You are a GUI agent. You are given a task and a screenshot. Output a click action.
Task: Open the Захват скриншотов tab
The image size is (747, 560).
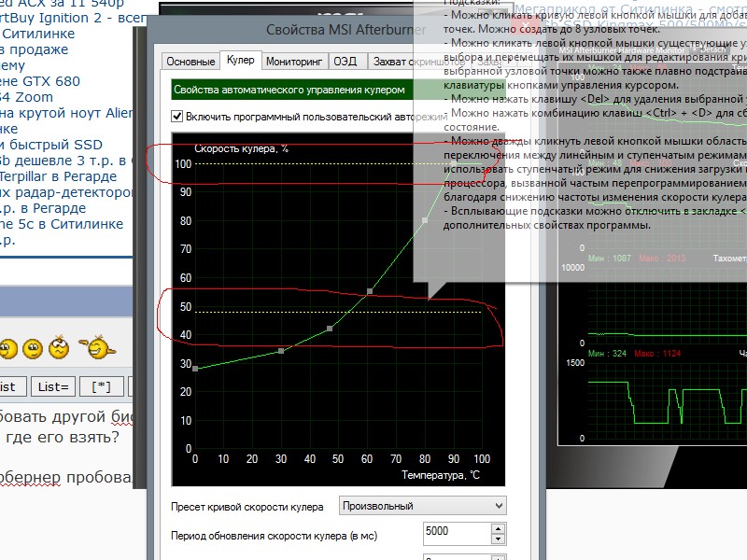(x=418, y=62)
